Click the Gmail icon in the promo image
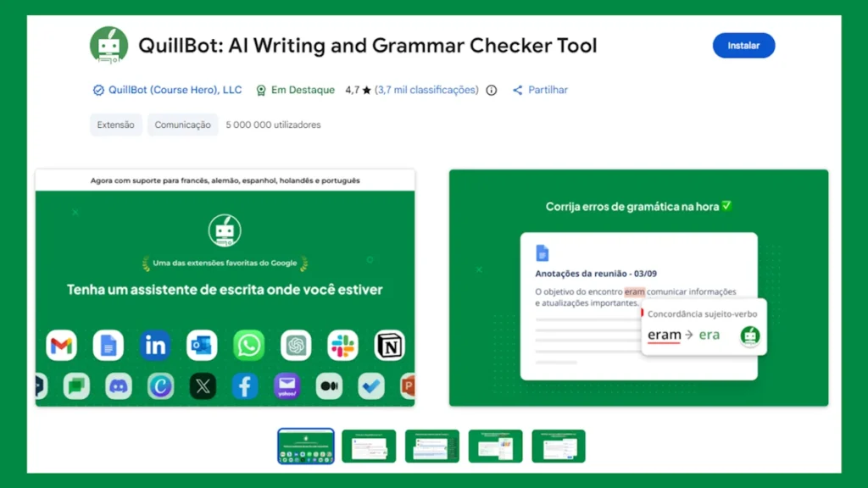 [62, 345]
